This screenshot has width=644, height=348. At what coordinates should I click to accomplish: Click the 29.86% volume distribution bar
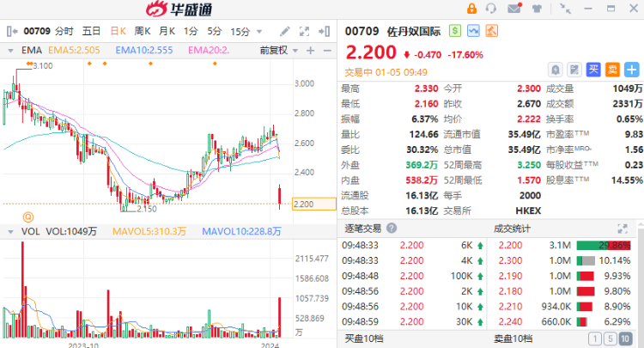pyautogui.click(x=604, y=245)
